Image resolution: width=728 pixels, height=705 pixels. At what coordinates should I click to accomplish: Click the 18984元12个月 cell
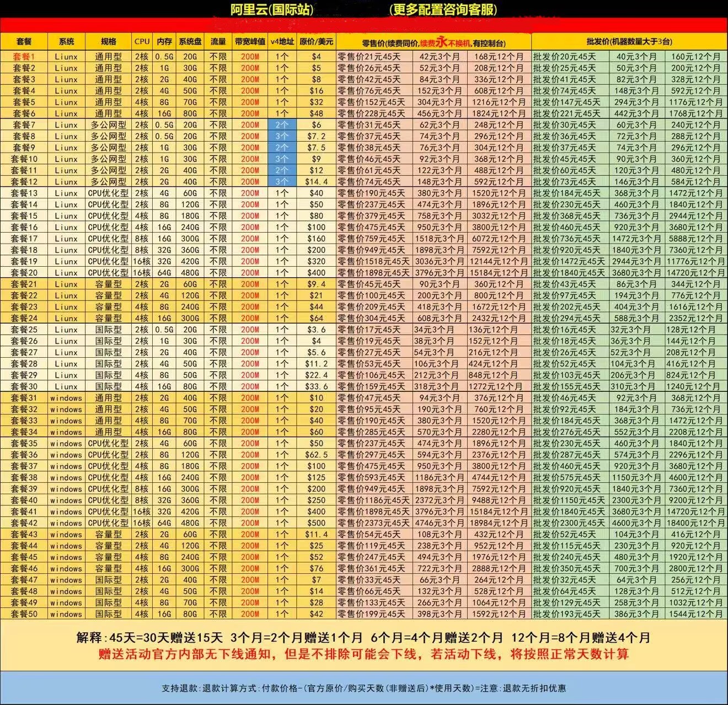point(499,523)
